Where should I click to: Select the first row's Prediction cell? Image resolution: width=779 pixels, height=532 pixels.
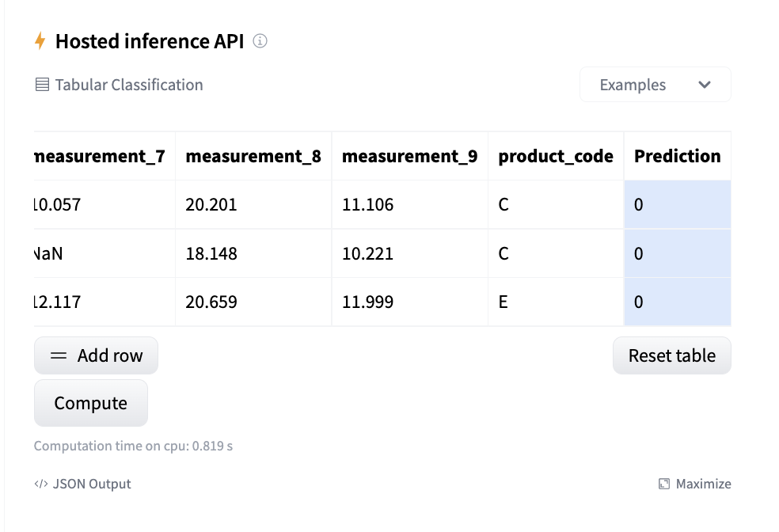[677, 205]
